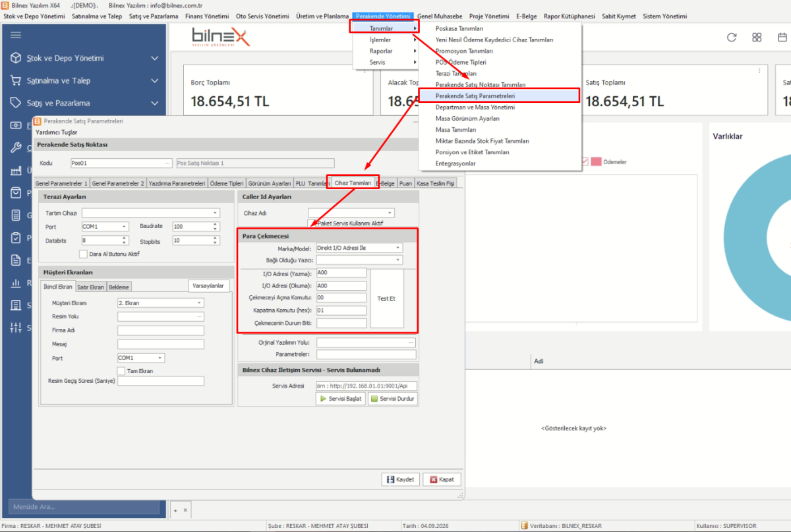
Task: Click the Satınalma ve Talep cart icon
Action: (x=16, y=80)
